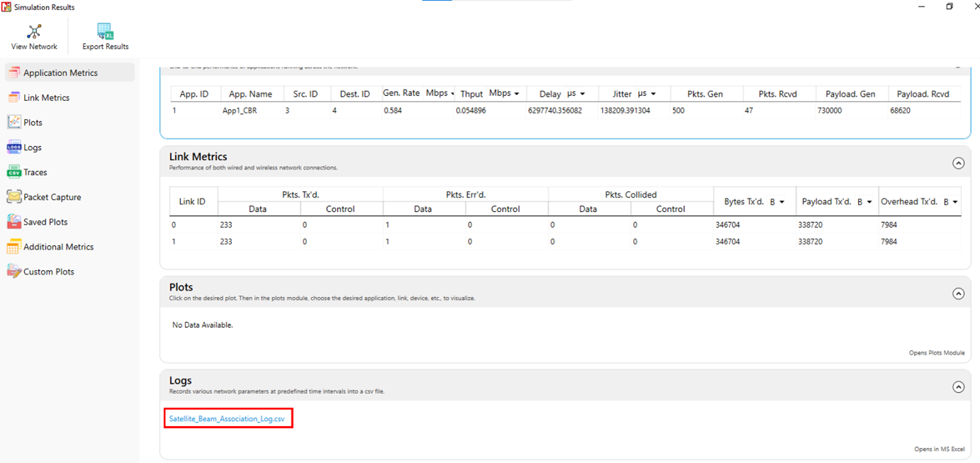
Task: Collapse the Plots section
Action: tap(958, 294)
